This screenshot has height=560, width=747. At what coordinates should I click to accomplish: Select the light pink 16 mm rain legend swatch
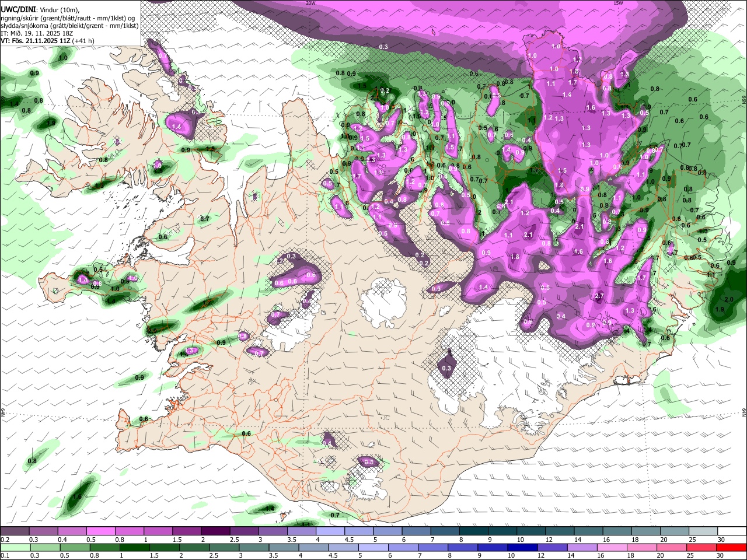pos(612,547)
